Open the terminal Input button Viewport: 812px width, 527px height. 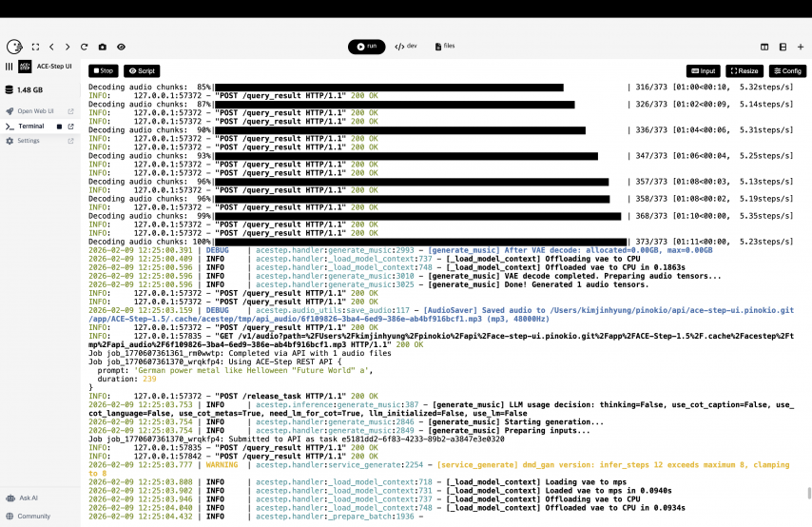[x=703, y=70]
